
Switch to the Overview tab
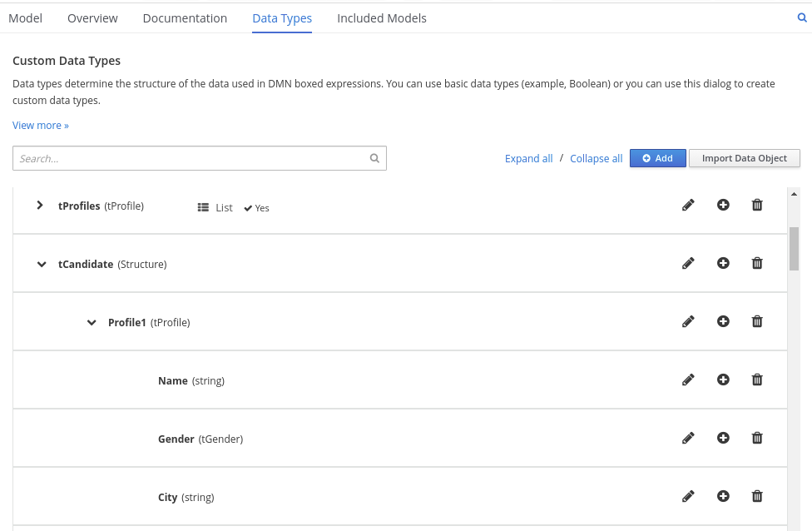pos(92,18)
